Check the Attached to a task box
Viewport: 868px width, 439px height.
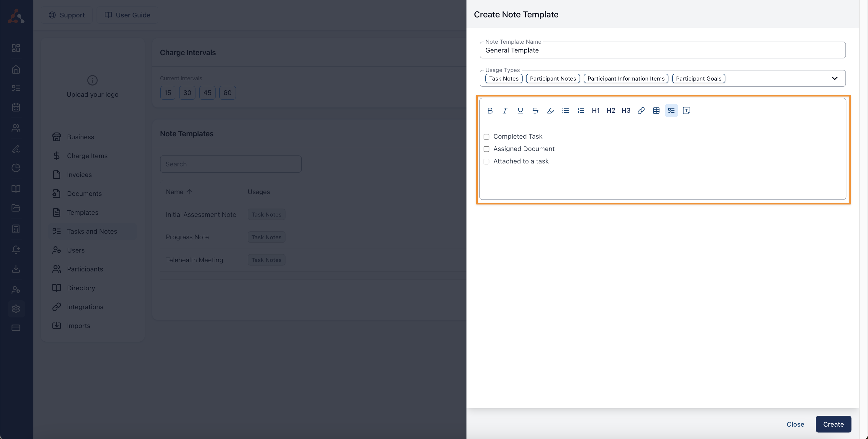click(486, 162)
